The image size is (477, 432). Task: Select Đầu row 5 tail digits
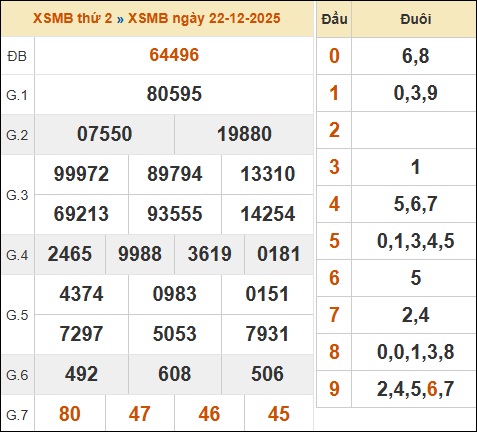tap(416, 241)
